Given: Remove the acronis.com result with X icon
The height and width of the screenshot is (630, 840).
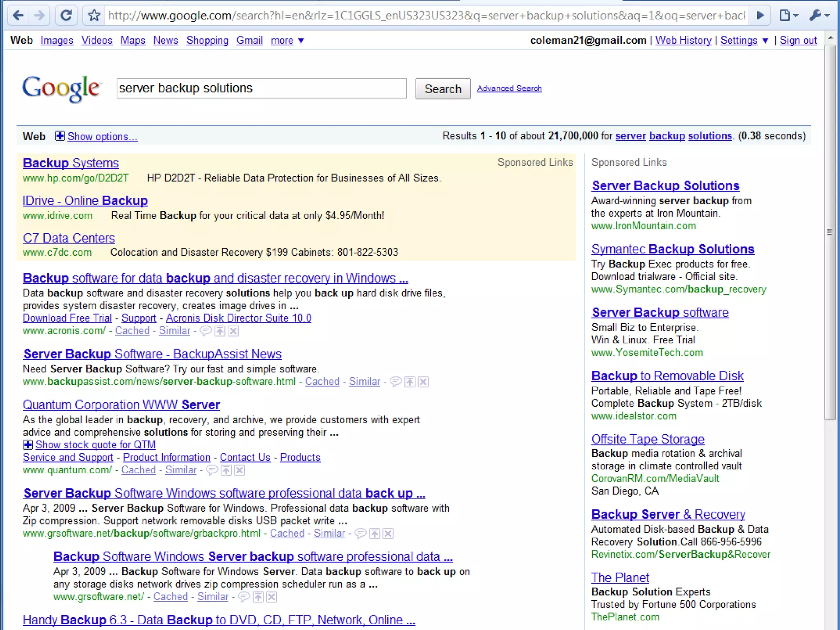Looking at the screenshot, I should click(x=233, y=331).
